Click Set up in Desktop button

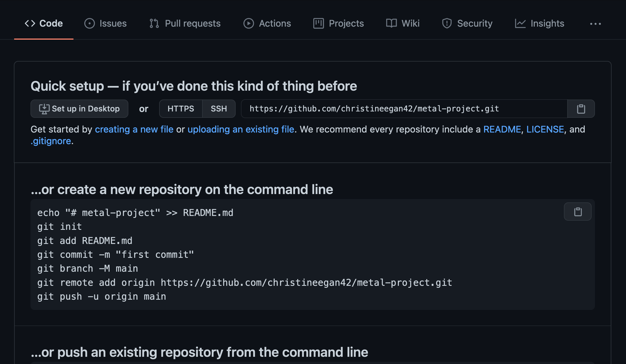click(x=79, y=109)
